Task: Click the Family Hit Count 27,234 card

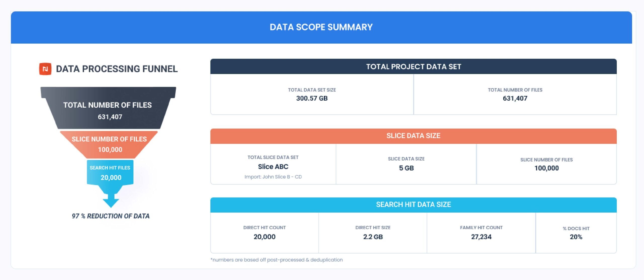Action: pyautogui.click(x=481, y=233)
